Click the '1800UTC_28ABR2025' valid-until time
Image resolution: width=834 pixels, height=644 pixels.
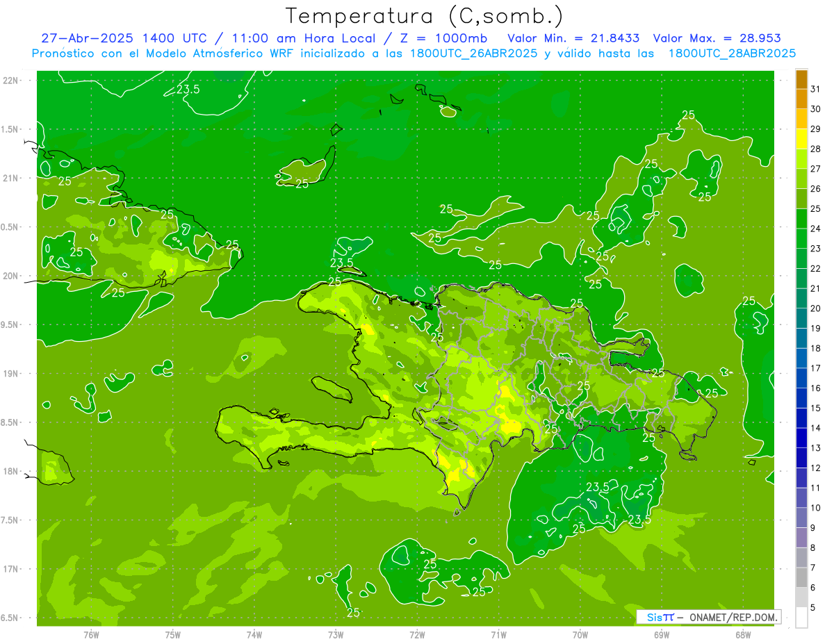tap(732, 53)
